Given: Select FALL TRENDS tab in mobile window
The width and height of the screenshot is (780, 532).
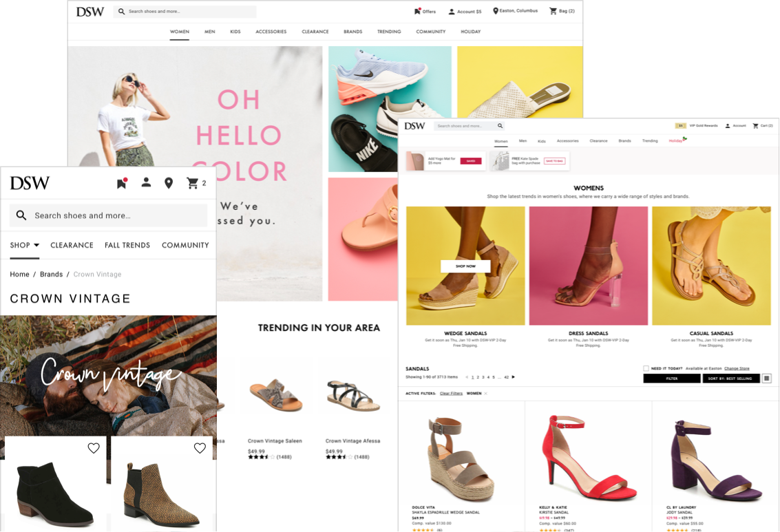Looking at the screenshot, I should [x=127, y=245].
